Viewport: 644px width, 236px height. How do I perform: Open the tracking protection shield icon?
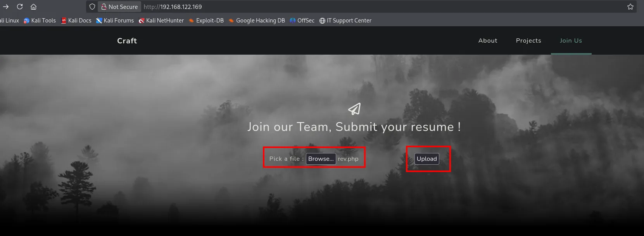92,7
